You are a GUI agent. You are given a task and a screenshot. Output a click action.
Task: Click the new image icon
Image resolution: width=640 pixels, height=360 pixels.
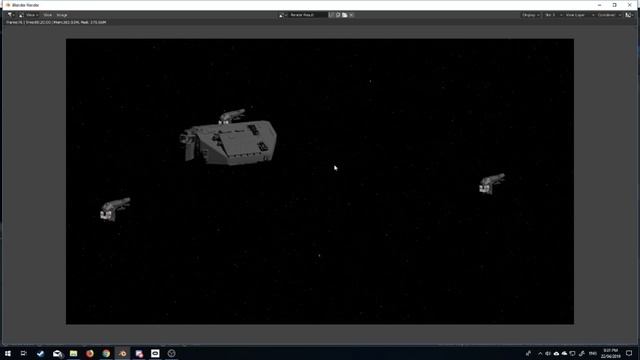338,15
